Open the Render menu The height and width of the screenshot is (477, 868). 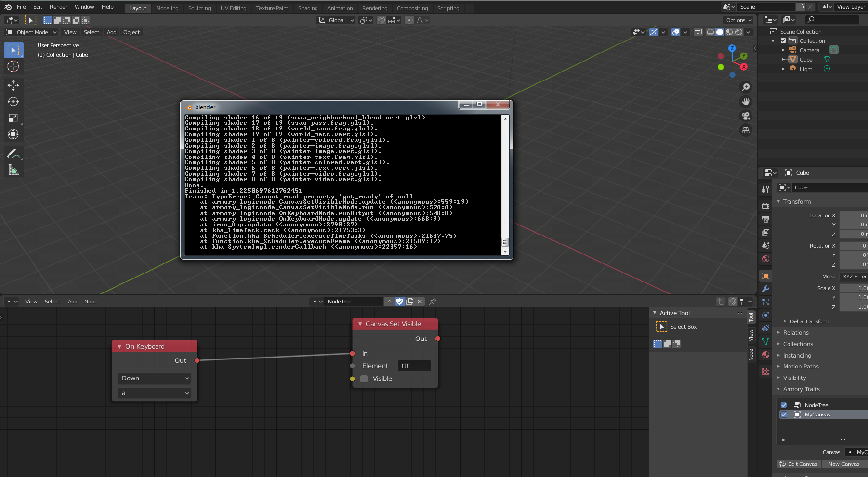point(58,7)
